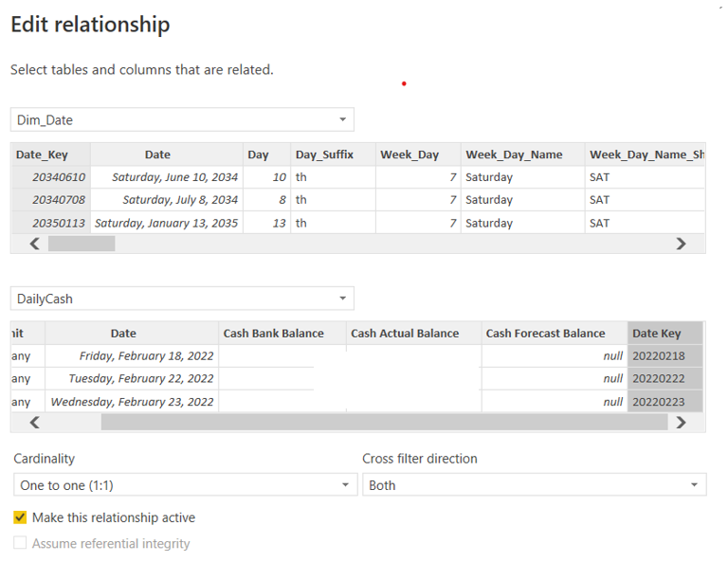Click cell Saturday, July 8, 2034
The width and height of the screenshot is (728, 562).
[167, 200]
